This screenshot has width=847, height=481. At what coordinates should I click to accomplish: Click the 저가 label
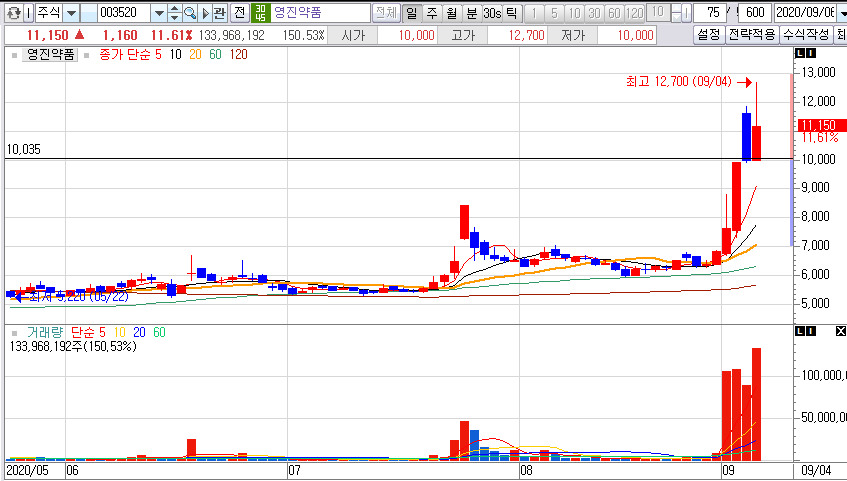pos(573,36)
